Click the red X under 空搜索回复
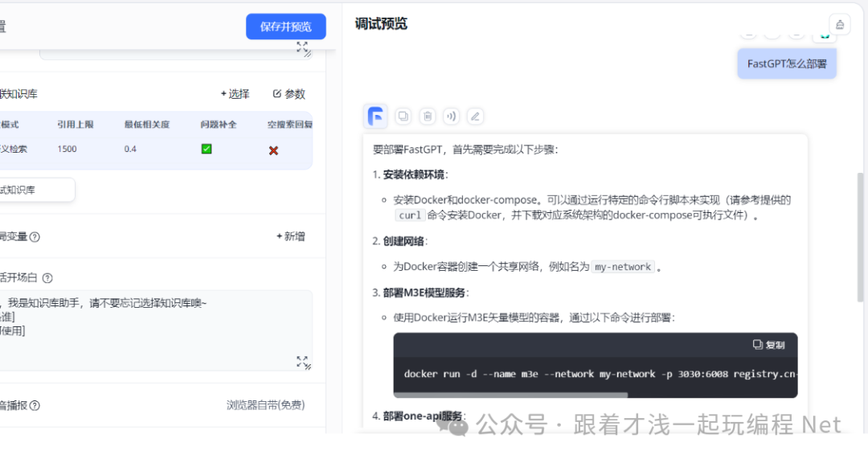868x459 pixels. (x=273, y=150)
